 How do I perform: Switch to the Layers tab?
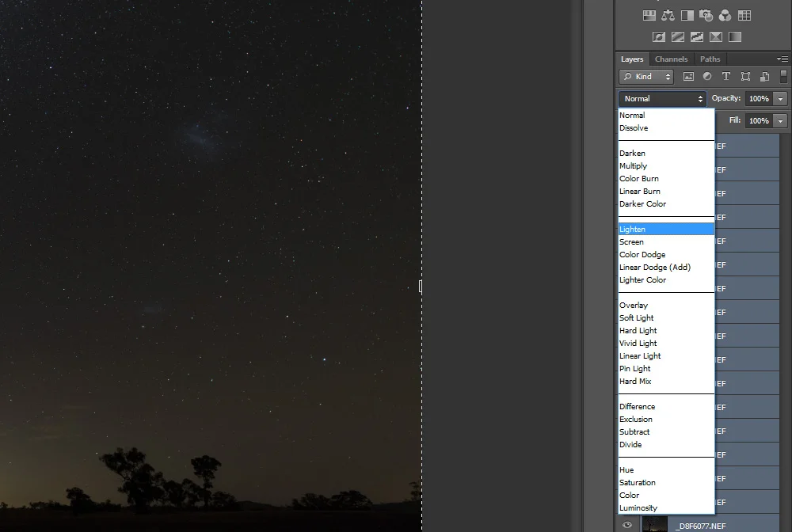[632, 59]
